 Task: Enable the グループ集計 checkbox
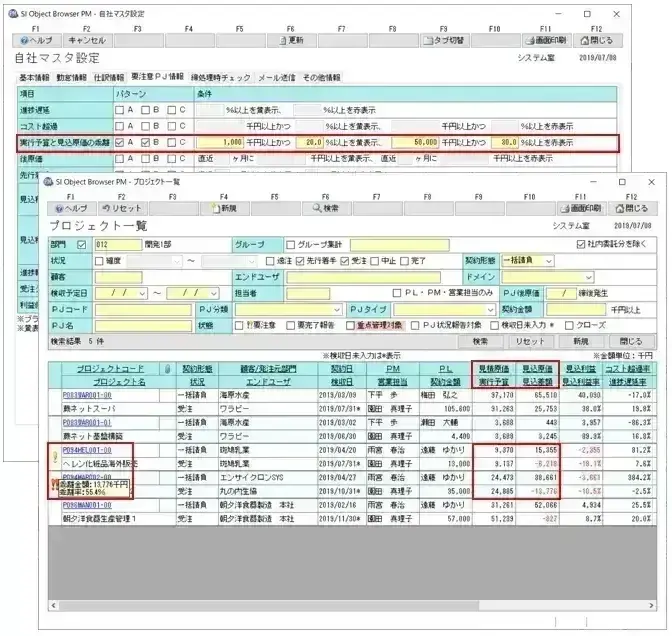coord(291,245)
